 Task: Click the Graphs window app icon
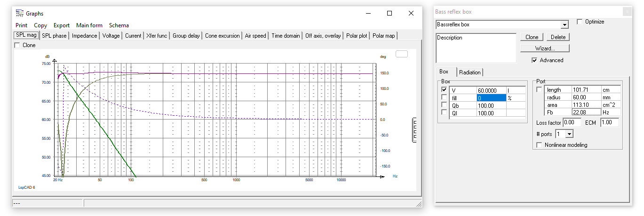pos(19,13)
